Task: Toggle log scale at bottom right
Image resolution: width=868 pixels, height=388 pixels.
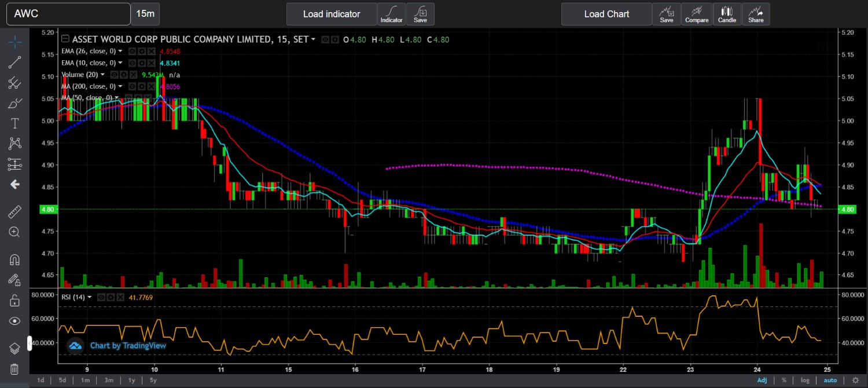Action: point(805,380)
